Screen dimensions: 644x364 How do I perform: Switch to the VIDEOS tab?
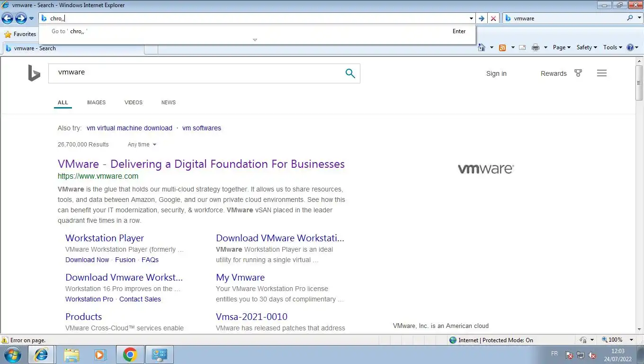click(x=134, y=102)
